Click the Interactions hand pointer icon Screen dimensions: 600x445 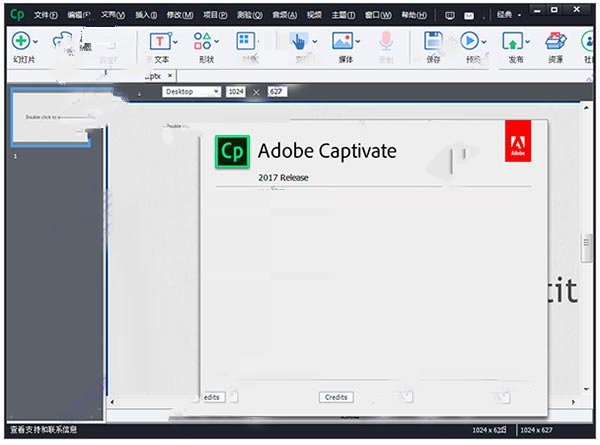point(299,41)
